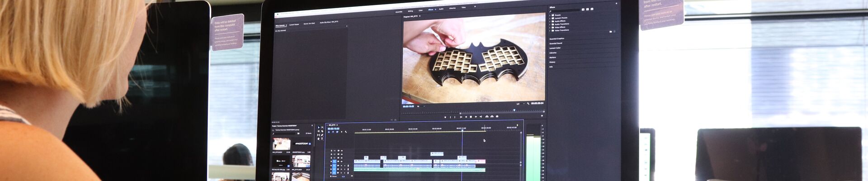868x181 pixels.
Task: Toggle V2 track output eye
Action: (342, 157)
